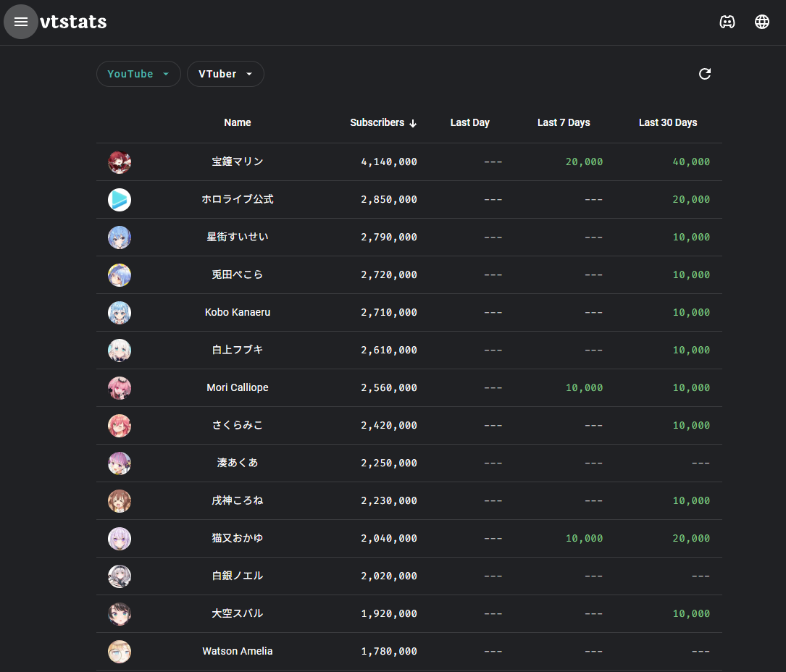Select subscriber count 2,020,000
Image resolution: width=786 pixels, height=672 pixels.
[x=389, y=576]
